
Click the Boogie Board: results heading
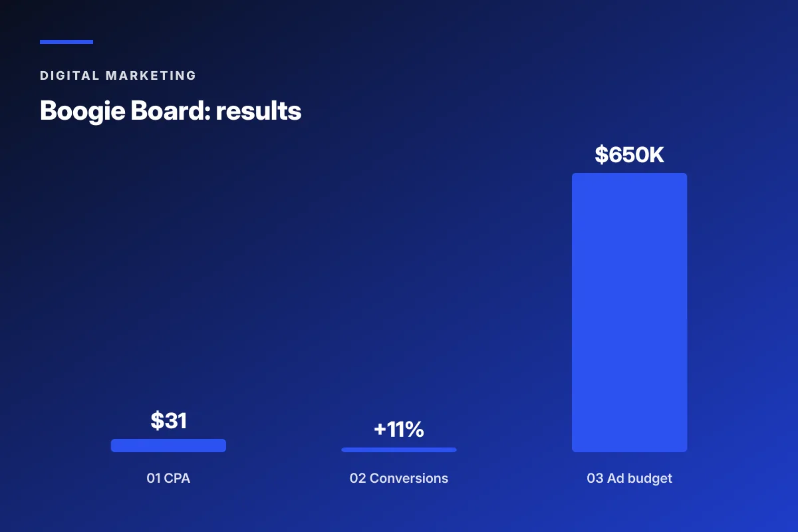[171, 111]
